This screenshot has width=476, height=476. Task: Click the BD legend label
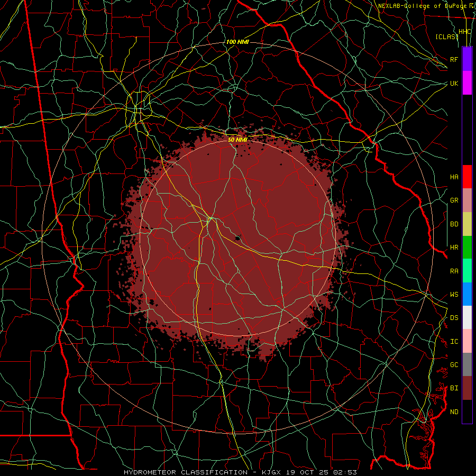(454, 224)
